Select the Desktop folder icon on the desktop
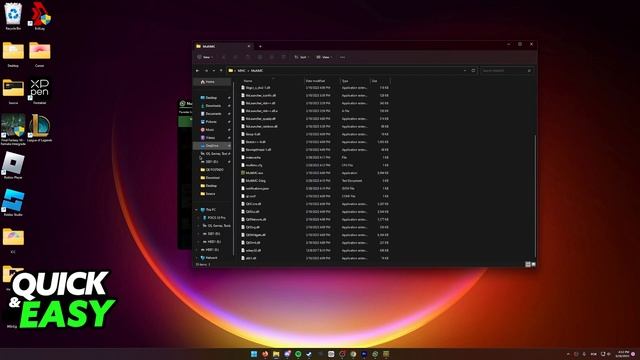The image size is (640, 360). click(13, 54)
